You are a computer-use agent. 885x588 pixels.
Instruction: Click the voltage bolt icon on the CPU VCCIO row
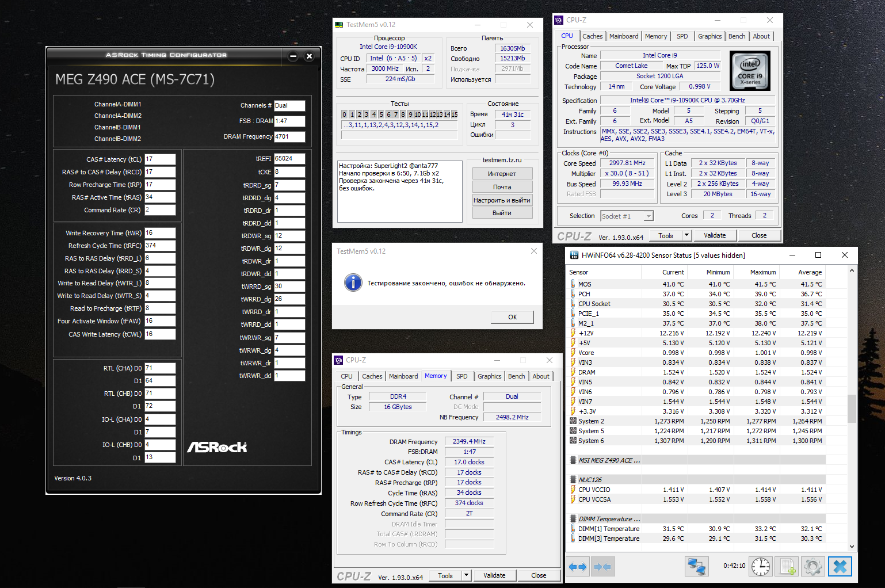click(x=573, y=490)
